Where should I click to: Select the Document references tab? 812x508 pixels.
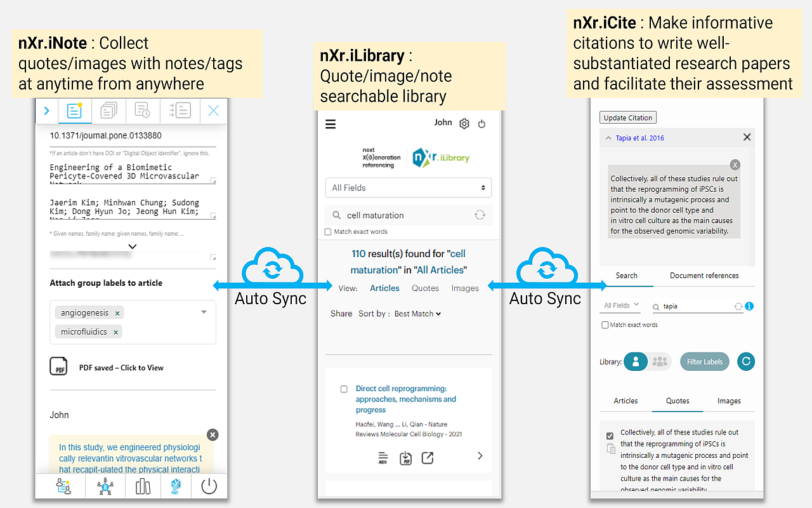[x=704, y=276]
